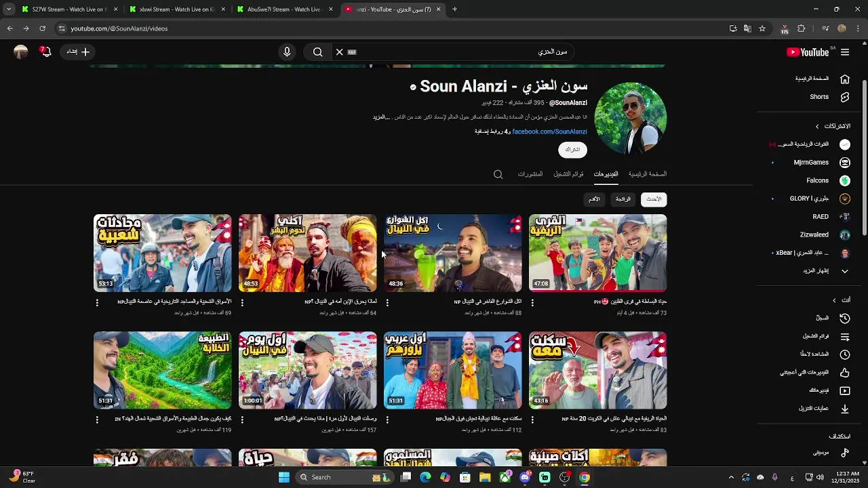Open the account avatar menu
868x488 pixels.
pyautogui.click(x=20, y=52)
